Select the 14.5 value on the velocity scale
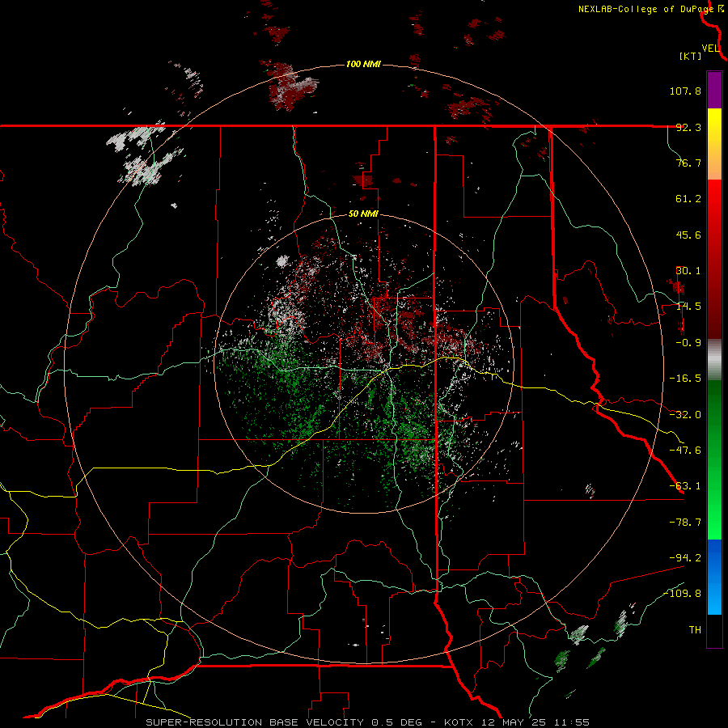The width and height of the screenshot is (728, 728). click(688, 307)
